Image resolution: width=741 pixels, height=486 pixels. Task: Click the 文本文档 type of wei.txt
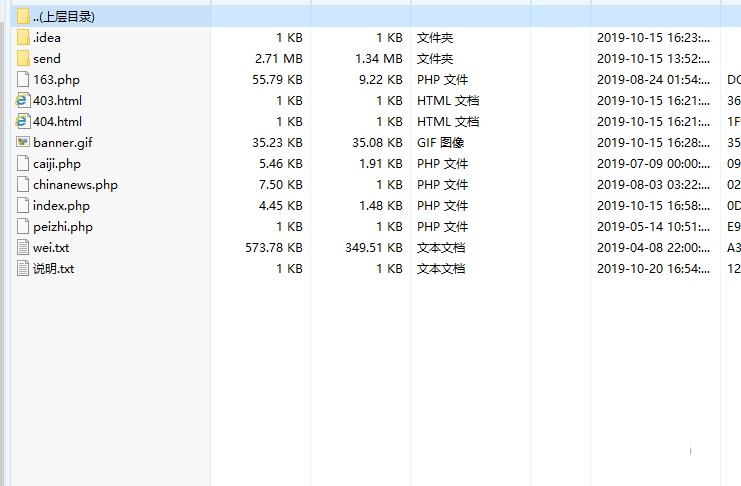pyautogui.click(x=441, y=248)
